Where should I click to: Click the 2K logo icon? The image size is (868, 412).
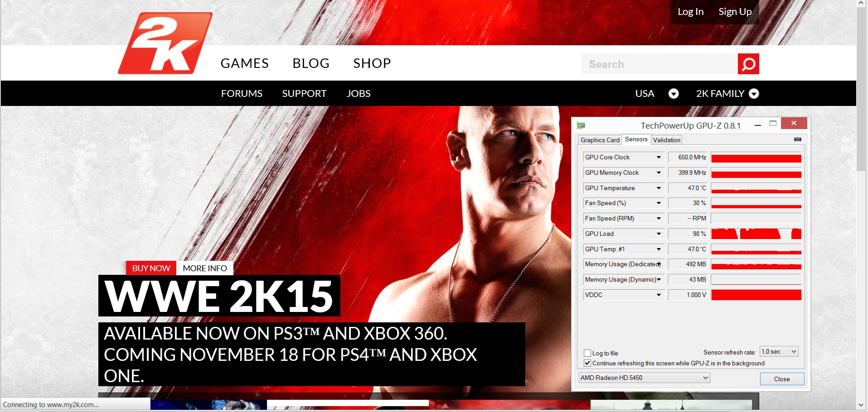[x=165, y=43]
